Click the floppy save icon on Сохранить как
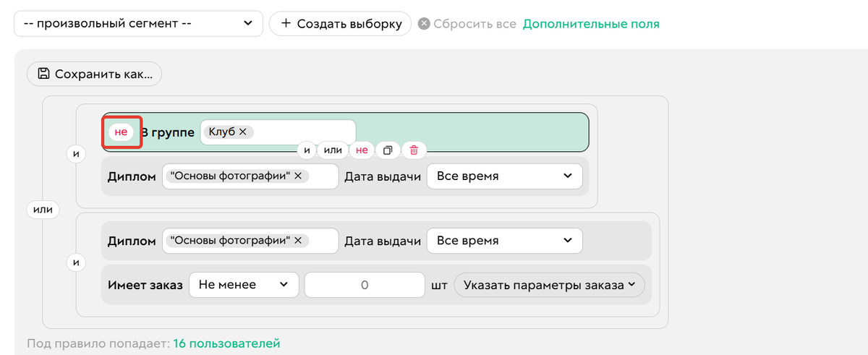868x355 pixels. click(43, 74)
